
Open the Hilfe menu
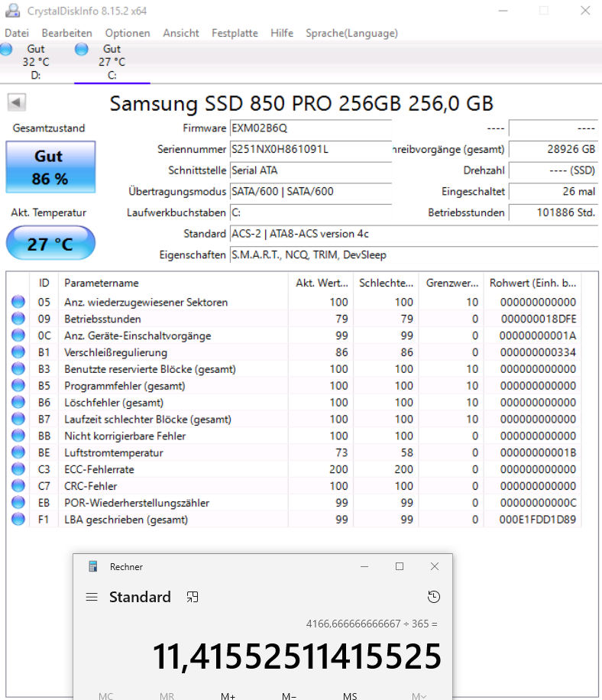click(x=282, y=33)
